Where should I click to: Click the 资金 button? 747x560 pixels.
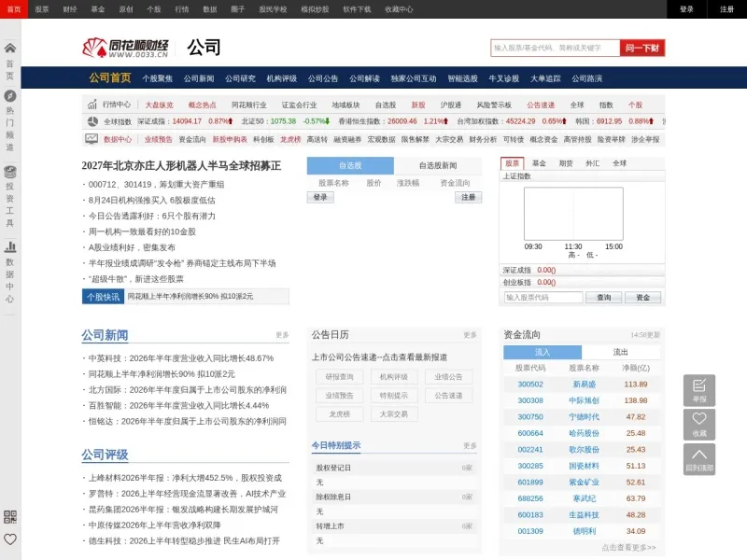click(x=642, y=297)
